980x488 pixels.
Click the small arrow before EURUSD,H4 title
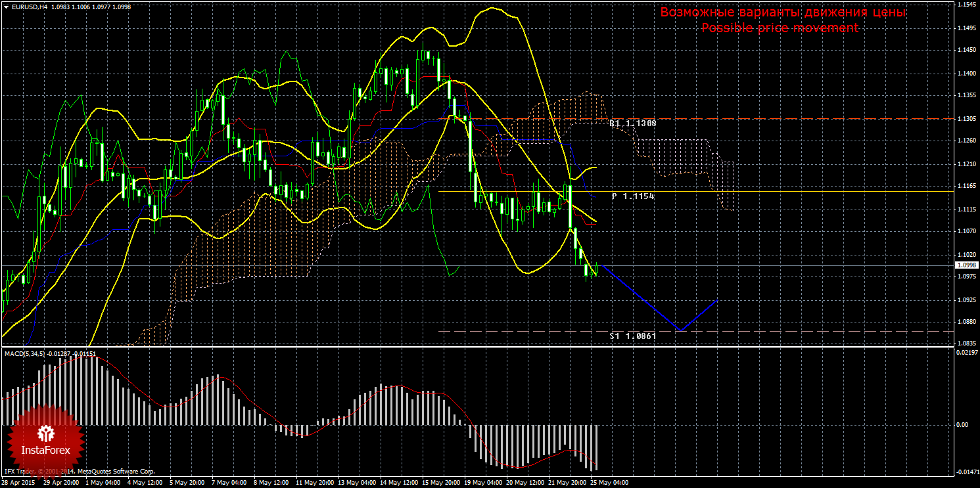6,7
